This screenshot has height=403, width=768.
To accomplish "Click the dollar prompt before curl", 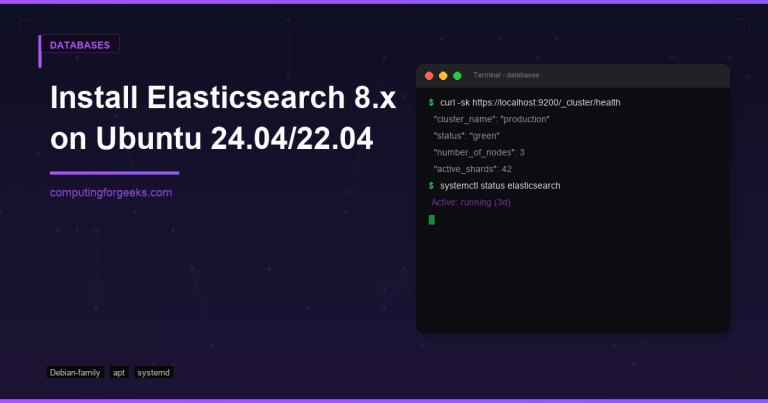I will 431,102.
